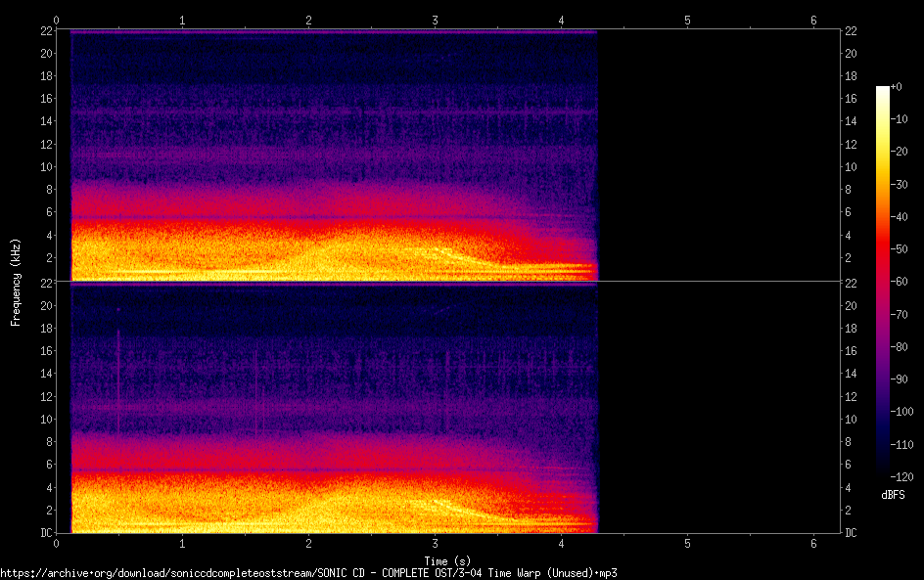Click the divider line between the two channels
Image resolution: width=924 pixels, height=580 pixels.
[450, 282]
